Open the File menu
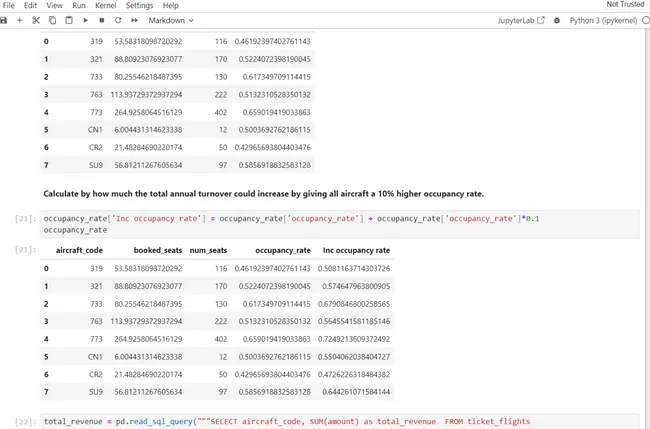 coord(9,6)
